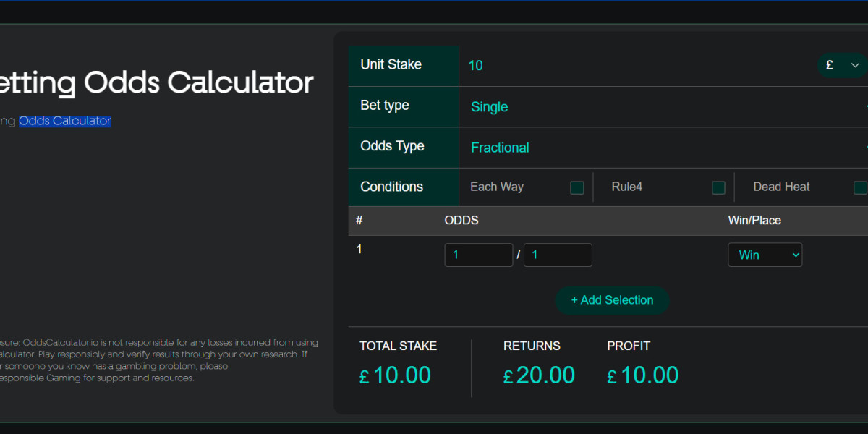Toggle the Dead Heat checkbox
The height and width of the screenshot is (434, 868).
[859, 187]
